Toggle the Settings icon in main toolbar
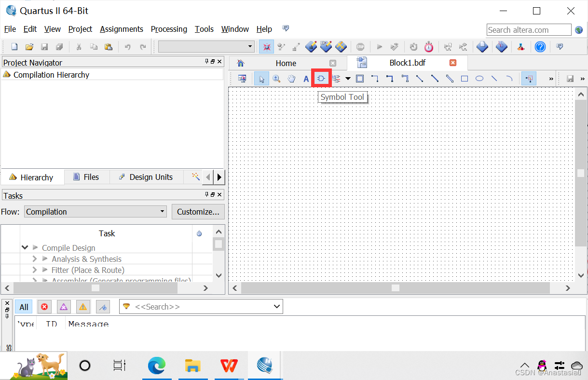 click(x=266, y=47)
